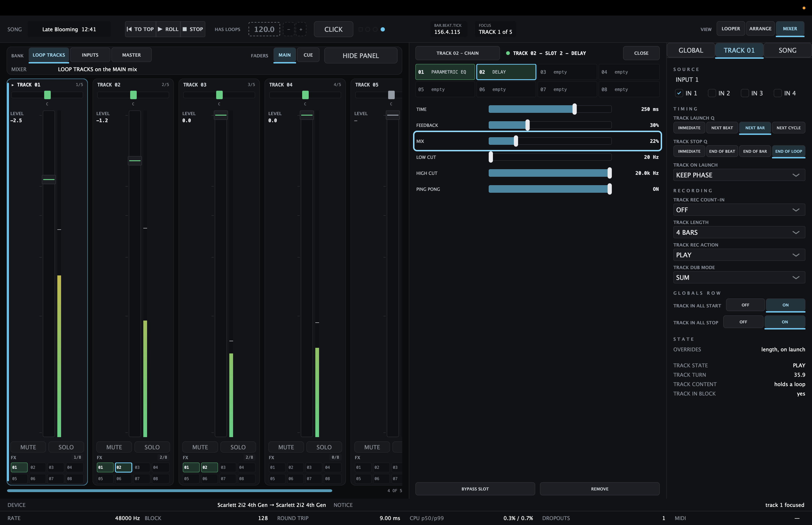Open TRACK ON LAUNCH dropdown
This screenshot has height=525, width=812.
tap(739, 175)
